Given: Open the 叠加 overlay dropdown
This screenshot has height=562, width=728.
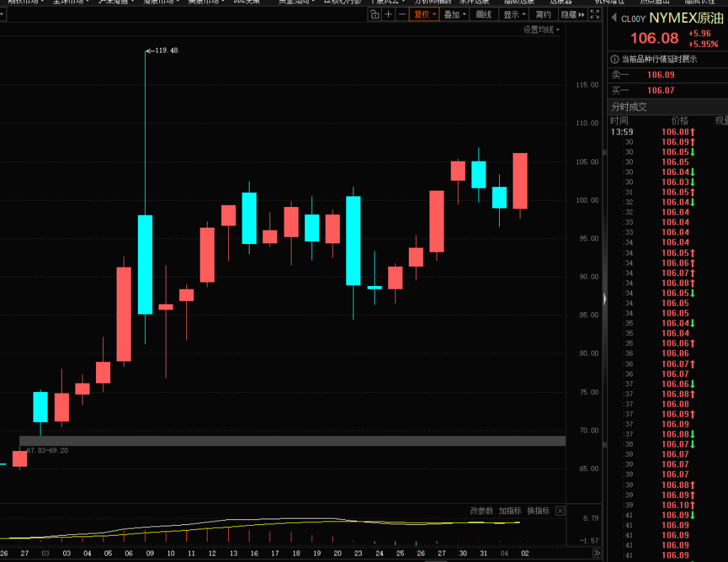Looking at the screenshot, I should tap(454, 14).
